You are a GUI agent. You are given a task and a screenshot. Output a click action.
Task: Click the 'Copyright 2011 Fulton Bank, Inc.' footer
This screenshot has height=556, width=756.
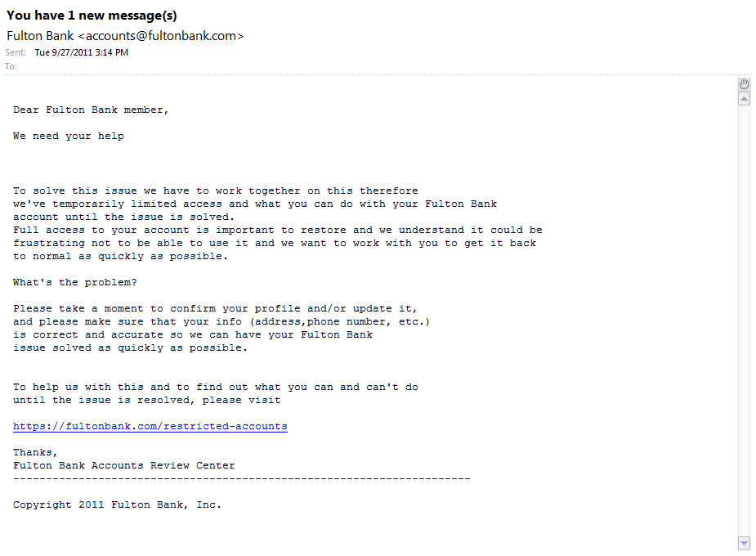pos(117,504)
